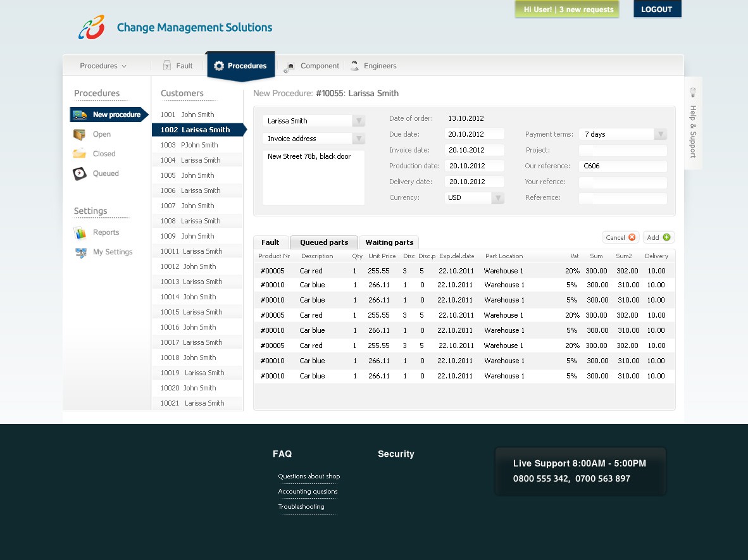Viewport: 748px width, 560px height.
Task: Open the Currency USD dropdown
Action: click(x=498, y=198)
